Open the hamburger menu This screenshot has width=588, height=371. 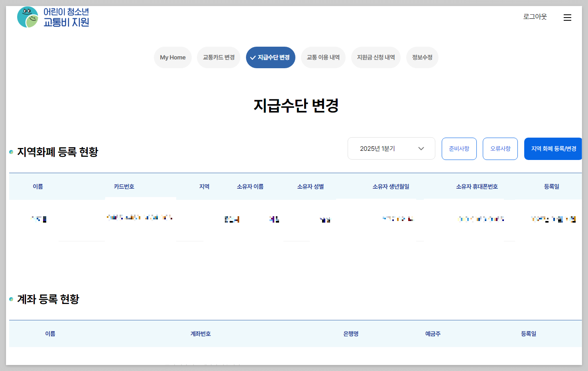(567, 18)
